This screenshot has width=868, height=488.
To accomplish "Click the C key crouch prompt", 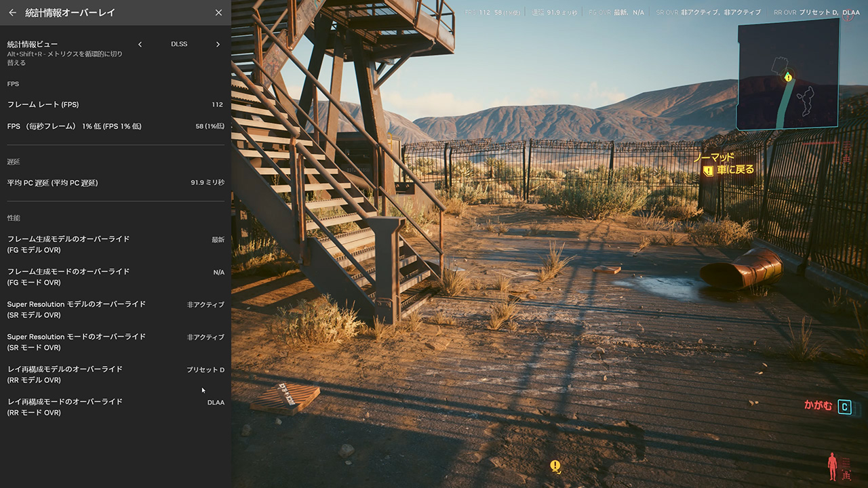I will click(844, 407).
